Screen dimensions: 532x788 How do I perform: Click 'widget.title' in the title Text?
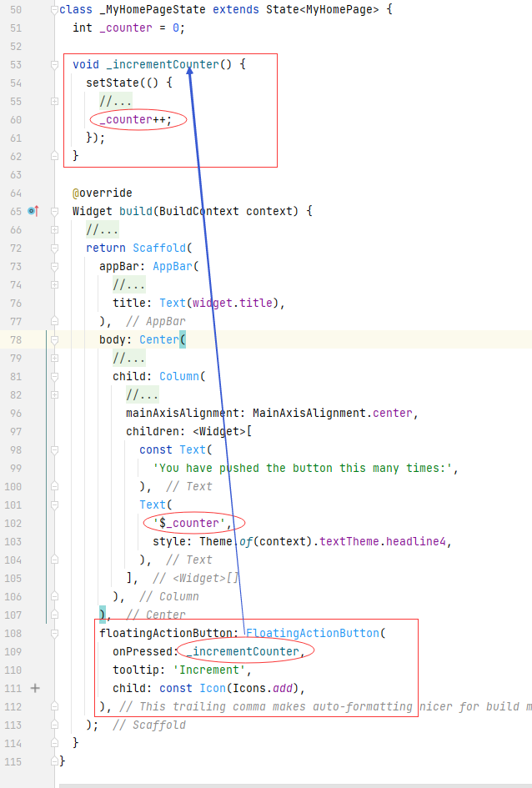click(x=233, y=303)
